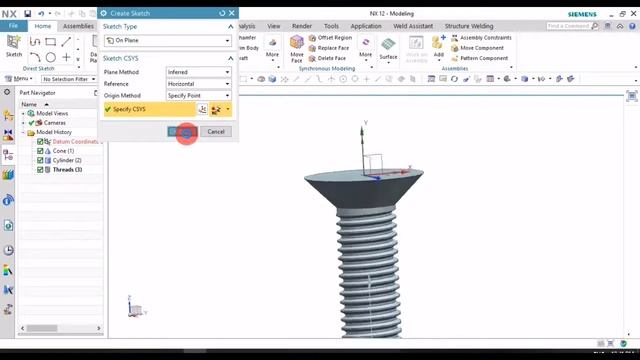This screenshot has width=640, height=360.
Task: Select the Point (plus) sketch tool
Action: tap(66, 57)
